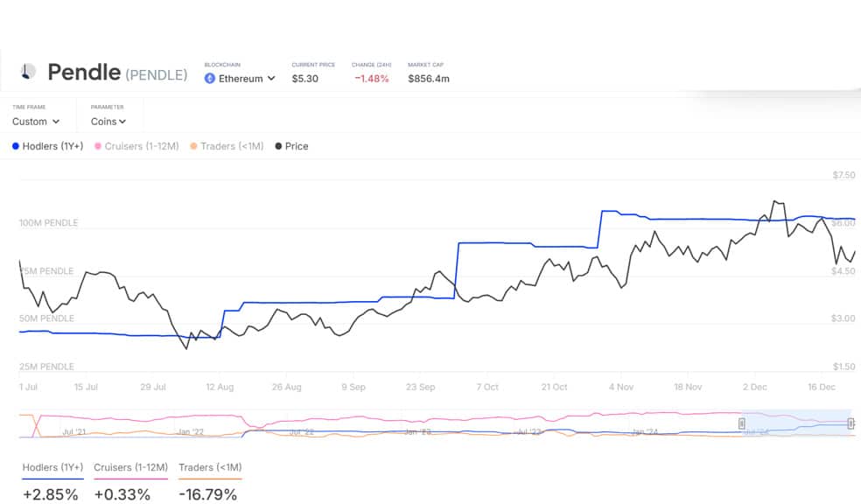Screen dimensions: 861x504
Task: Toggle Traders (<1M) series in legend
Action: click(227, 146)
